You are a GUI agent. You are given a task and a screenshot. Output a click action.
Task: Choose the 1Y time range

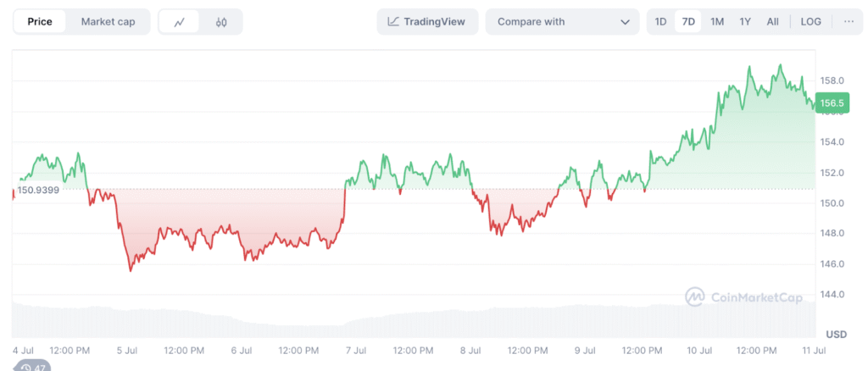click(745, 22)
